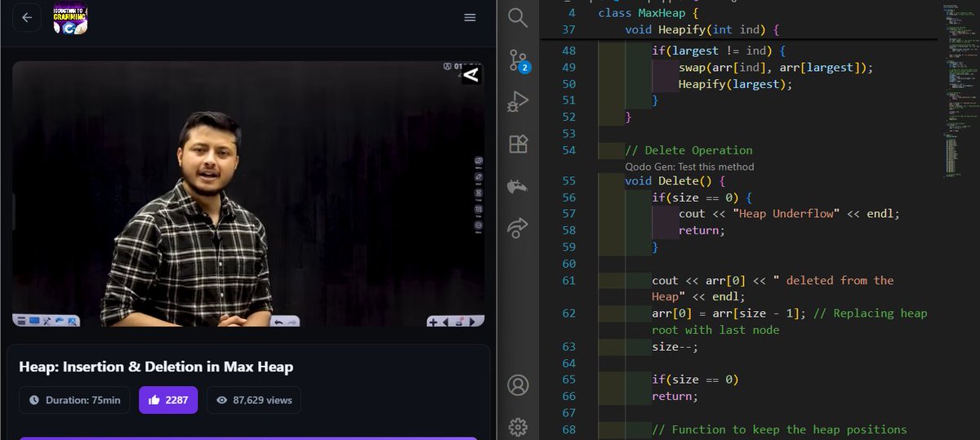The height and width of the screenshot is (440, 980).
Task: Open the Manage gear menu
Action: 519,426
